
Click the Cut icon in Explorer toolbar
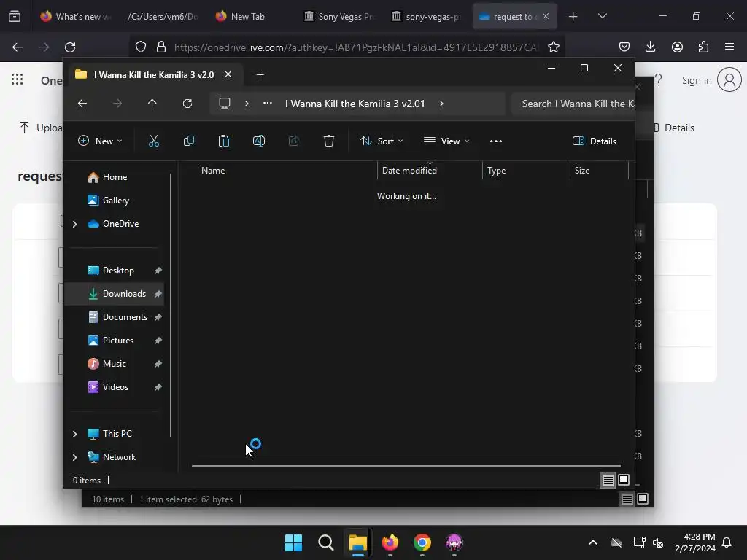[153, 141]
